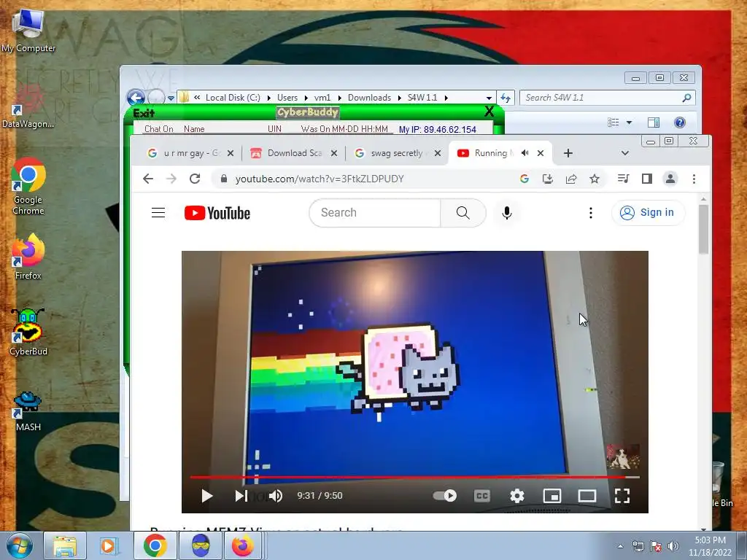Open video settings gear
This screenshot has height=560, width=747.
click(517, 496)
